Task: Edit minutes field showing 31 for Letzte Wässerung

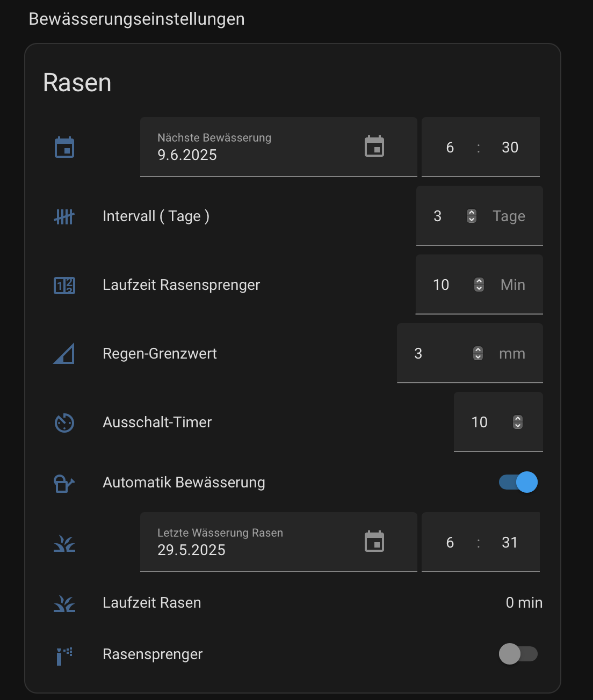Action: (510, 542)
